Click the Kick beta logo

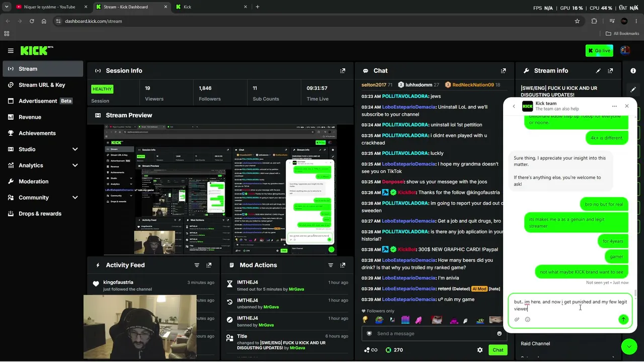(x=37, y=50)
